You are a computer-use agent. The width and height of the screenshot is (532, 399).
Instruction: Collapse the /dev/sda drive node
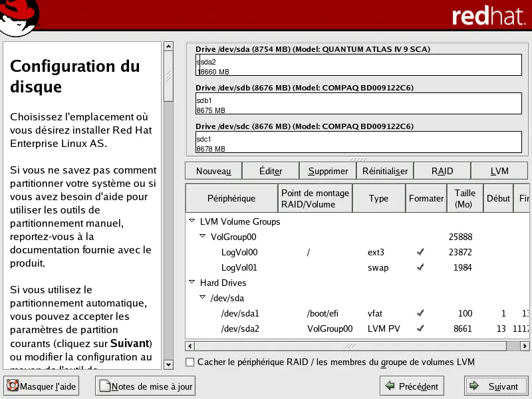(x=202, y=299)
